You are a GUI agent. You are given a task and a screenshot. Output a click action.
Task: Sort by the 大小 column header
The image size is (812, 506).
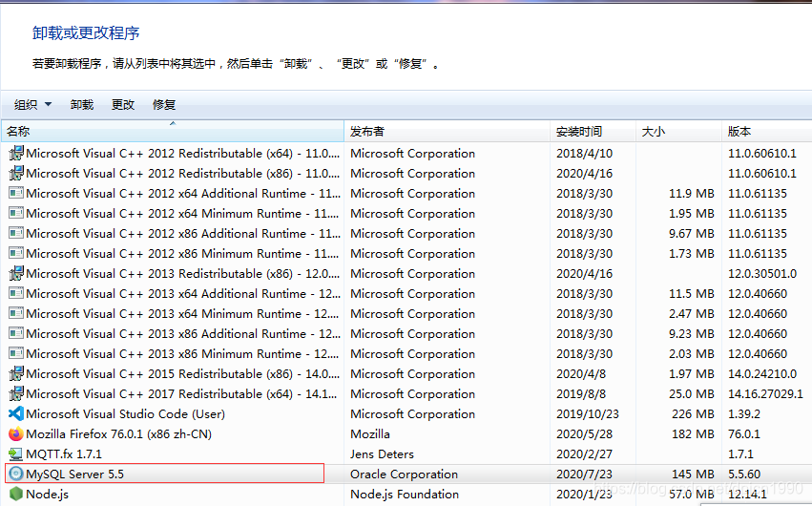coord(679,131)
